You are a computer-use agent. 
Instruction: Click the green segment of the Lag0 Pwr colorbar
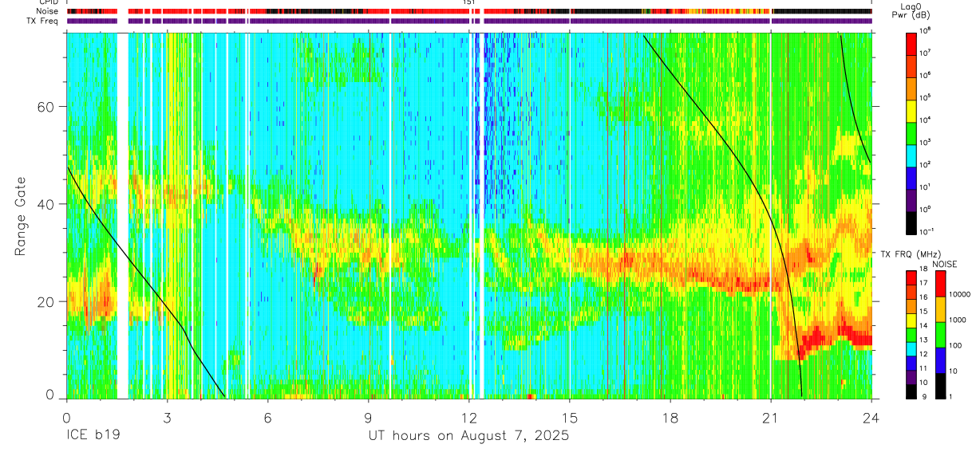click(x=911, y=132)
